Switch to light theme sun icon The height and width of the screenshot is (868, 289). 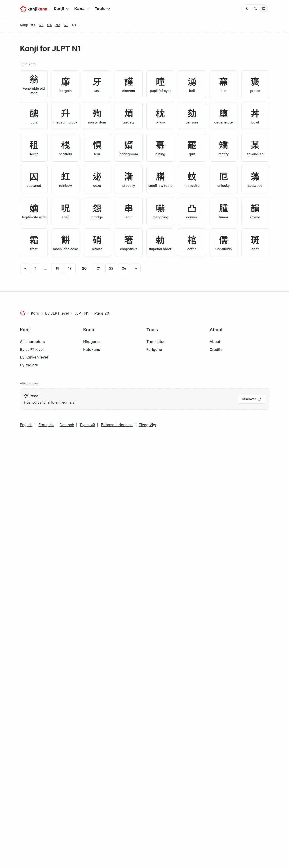[x=247, y=9]
